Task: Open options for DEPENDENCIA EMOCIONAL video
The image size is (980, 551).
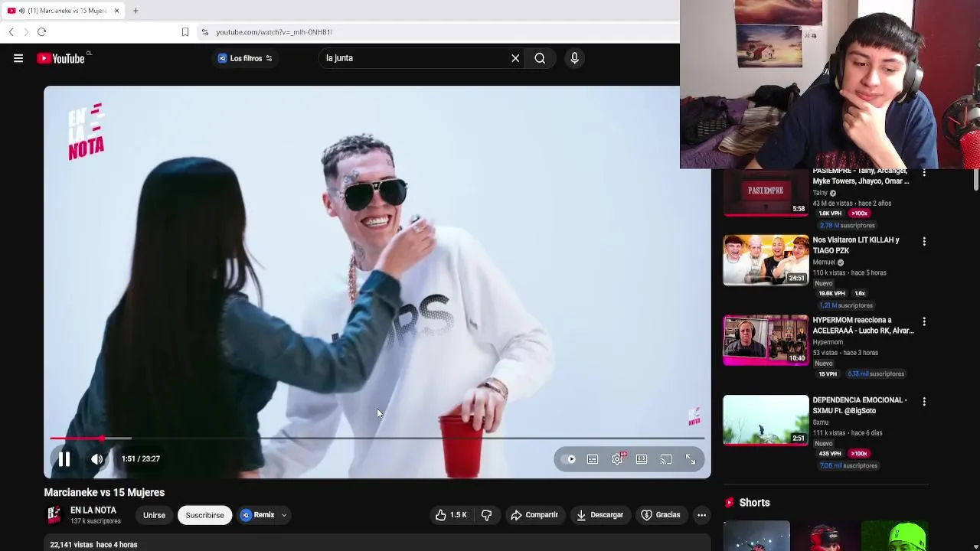Action: [x=924, y=401]
